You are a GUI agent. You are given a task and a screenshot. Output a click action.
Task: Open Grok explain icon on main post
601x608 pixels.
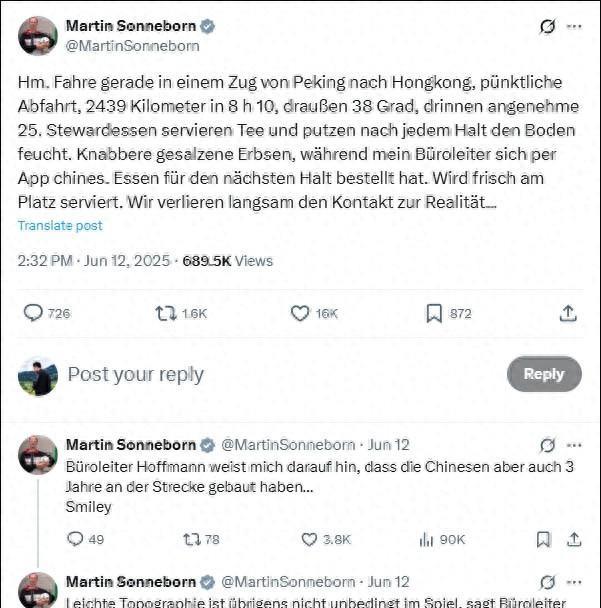547,26
